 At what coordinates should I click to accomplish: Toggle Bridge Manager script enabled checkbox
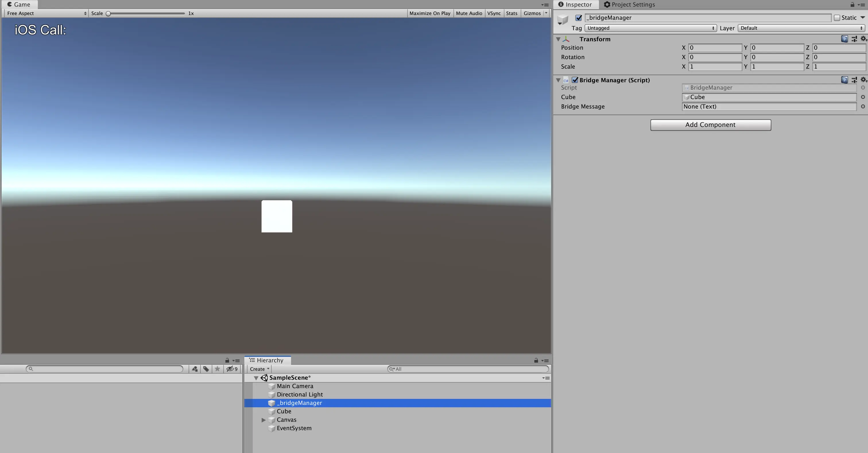[575, 80]
